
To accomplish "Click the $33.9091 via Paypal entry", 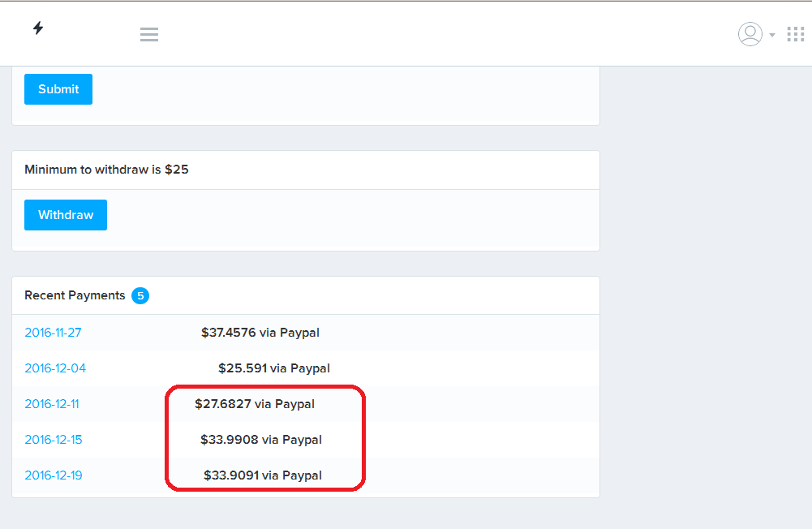I will pos(263,475).
